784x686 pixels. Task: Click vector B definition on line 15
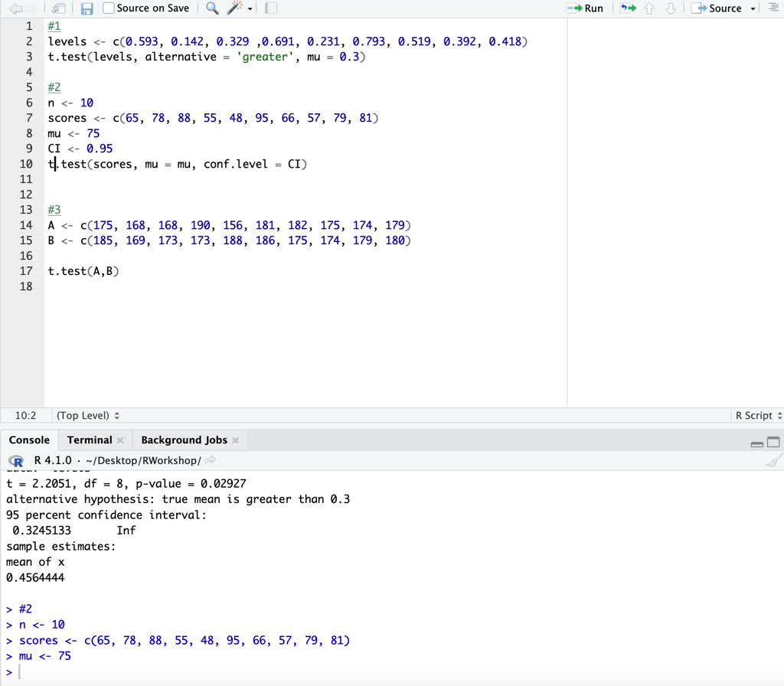click(229, 240)
